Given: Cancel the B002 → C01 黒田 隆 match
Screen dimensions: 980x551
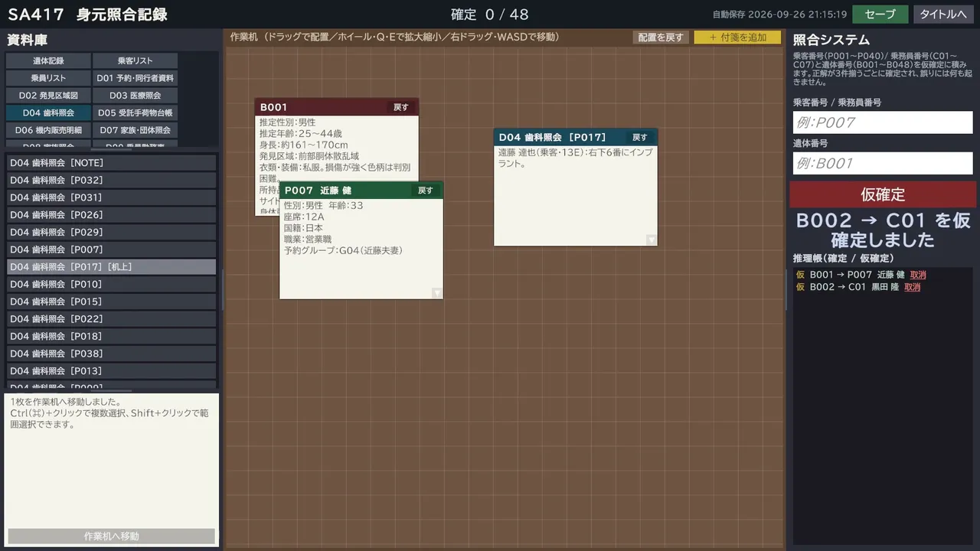Looking at the screenshot, I should [x=912, y=287].
